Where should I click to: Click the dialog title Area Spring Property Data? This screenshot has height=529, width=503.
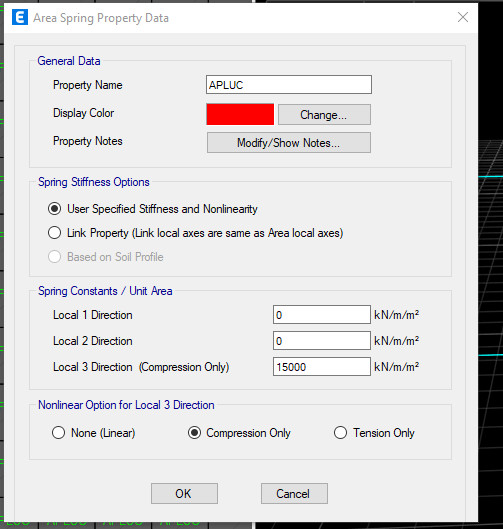click(x=101, y=18)
